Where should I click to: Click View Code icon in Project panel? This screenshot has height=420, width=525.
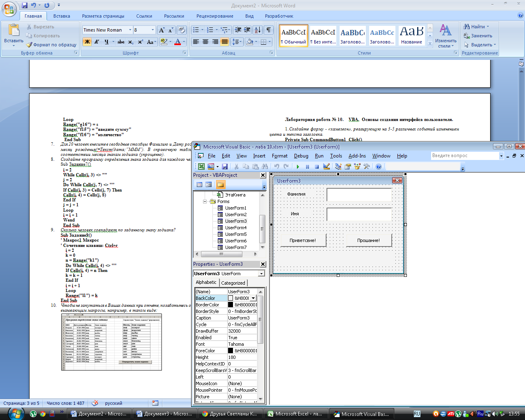click(199, 185)
